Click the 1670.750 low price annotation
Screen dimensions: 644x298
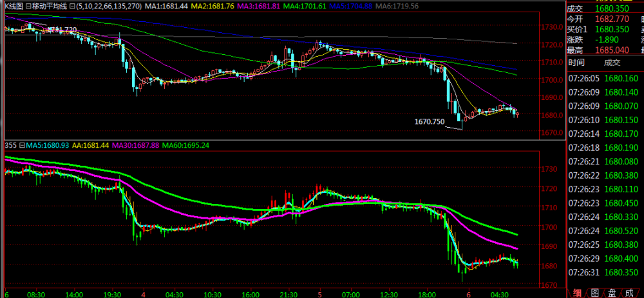pyautogui.click(x=430, y=122)
